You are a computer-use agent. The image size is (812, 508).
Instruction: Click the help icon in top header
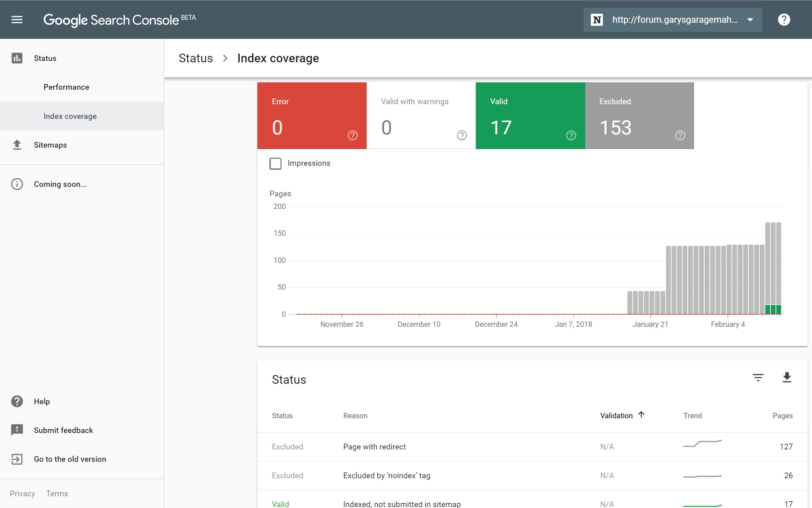(x=784, y=19)
